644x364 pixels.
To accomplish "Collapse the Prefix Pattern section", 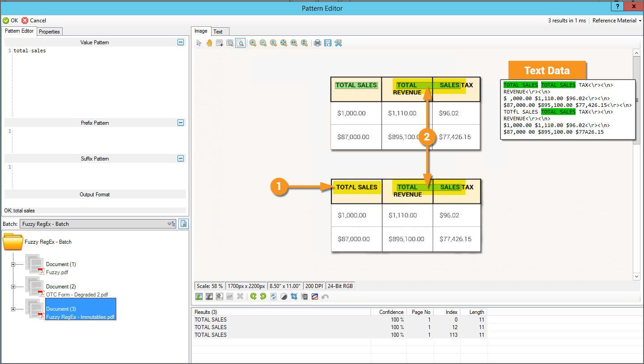I will click(x=181, y=123).
